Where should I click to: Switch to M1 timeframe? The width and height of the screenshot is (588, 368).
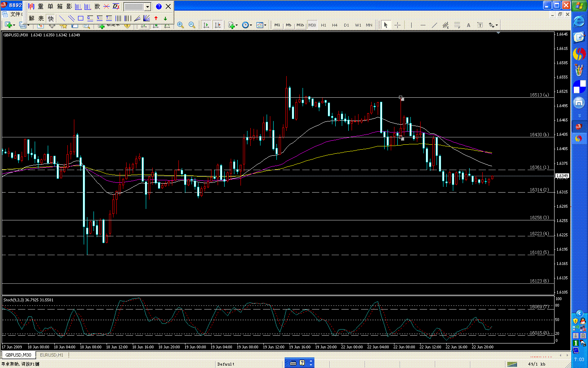[x=277, y=25]
